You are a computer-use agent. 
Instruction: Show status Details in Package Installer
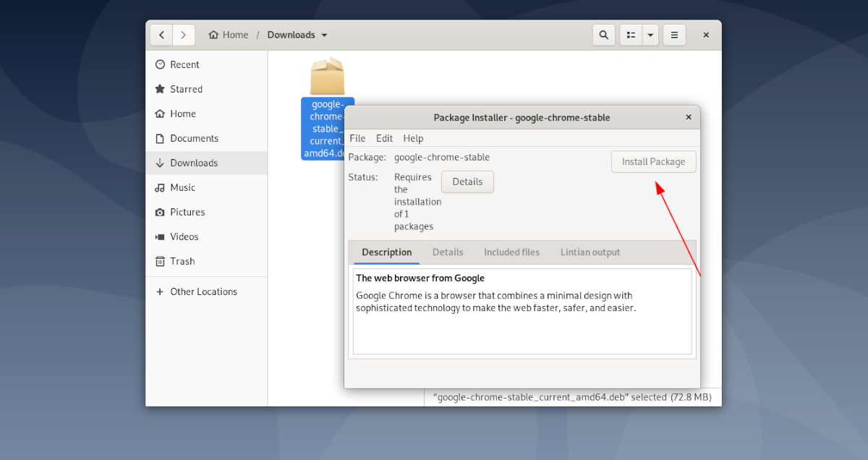point(467,182)
